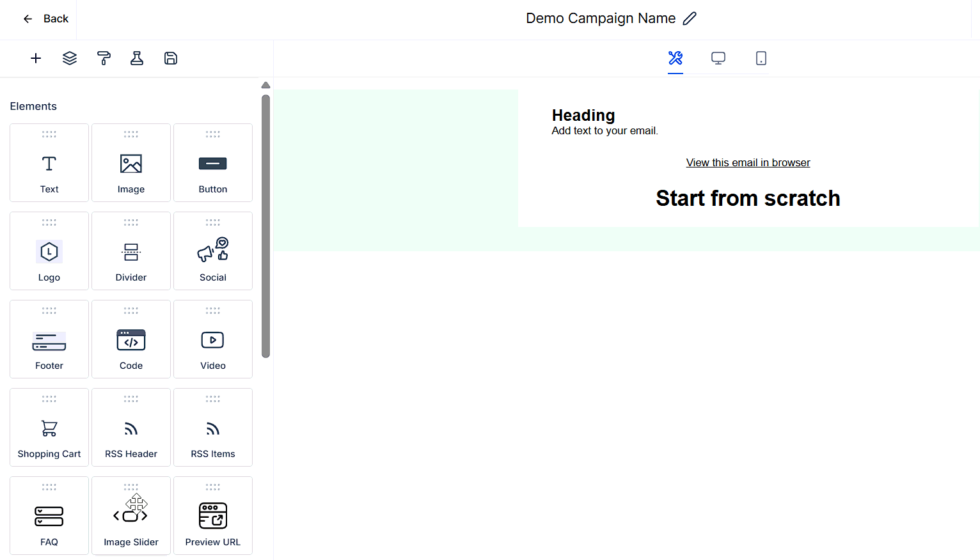Image resolution: width=980 pixels, height=560 pixels.
Task: Switch to desktop preview tab
Action: 718,58
